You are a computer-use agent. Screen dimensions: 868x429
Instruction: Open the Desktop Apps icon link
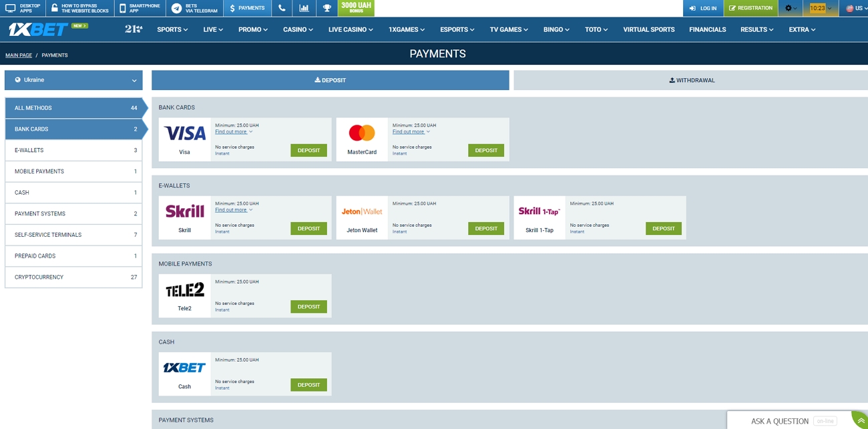point(23,8)
